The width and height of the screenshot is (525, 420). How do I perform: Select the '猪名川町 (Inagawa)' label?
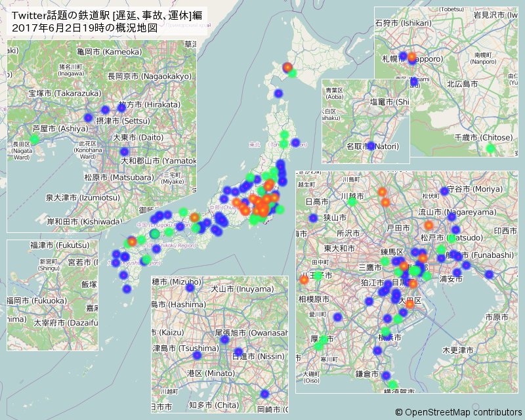[72, 70]
